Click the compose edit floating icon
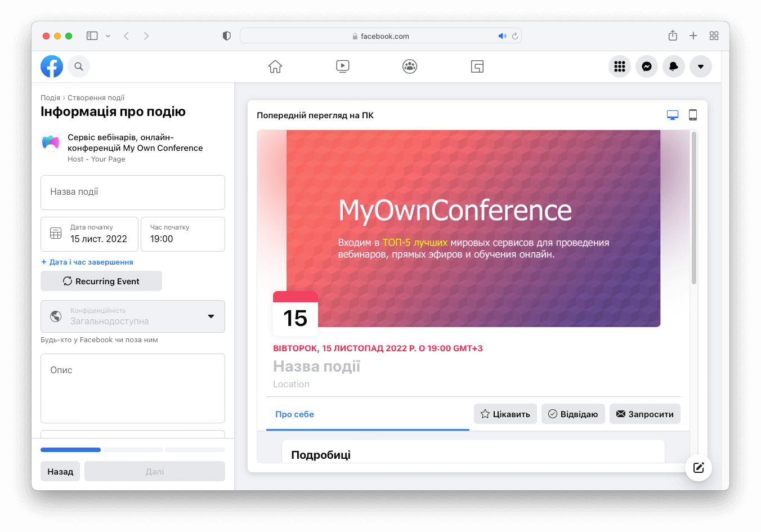 (x=699, y=468)
